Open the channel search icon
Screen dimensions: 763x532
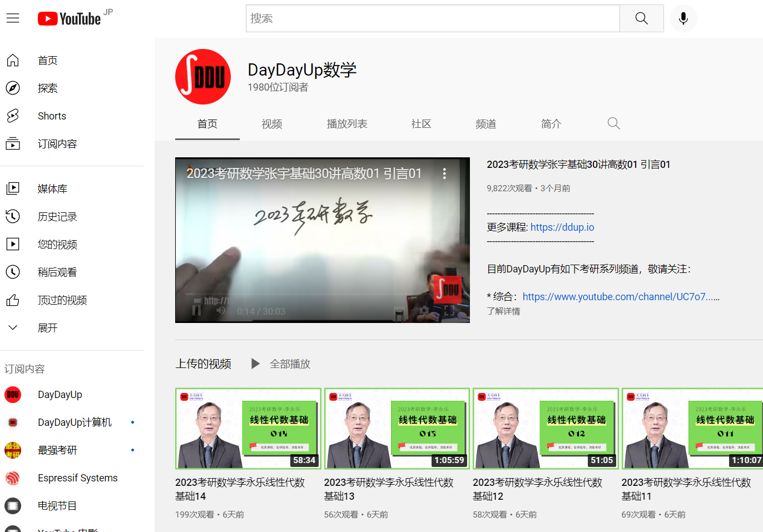613,123
